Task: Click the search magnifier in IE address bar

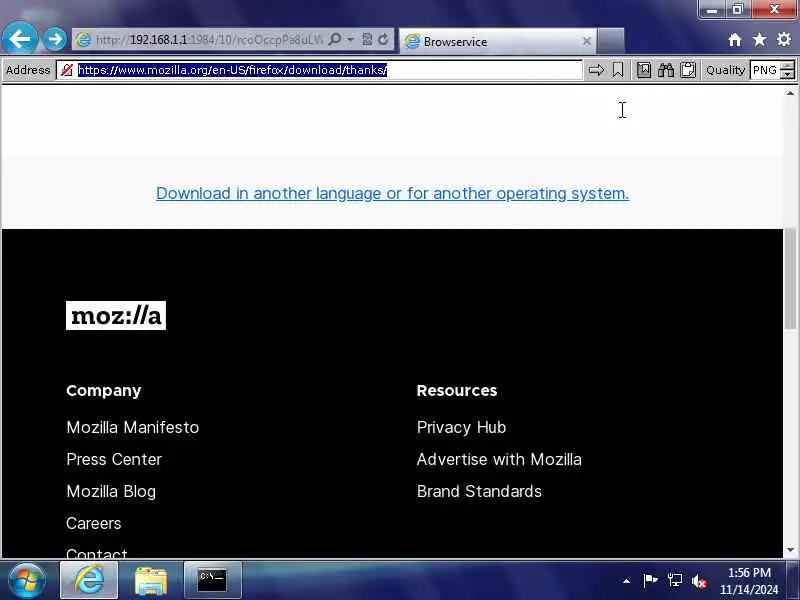Action: pyautogui.click(x=335, y=40)
